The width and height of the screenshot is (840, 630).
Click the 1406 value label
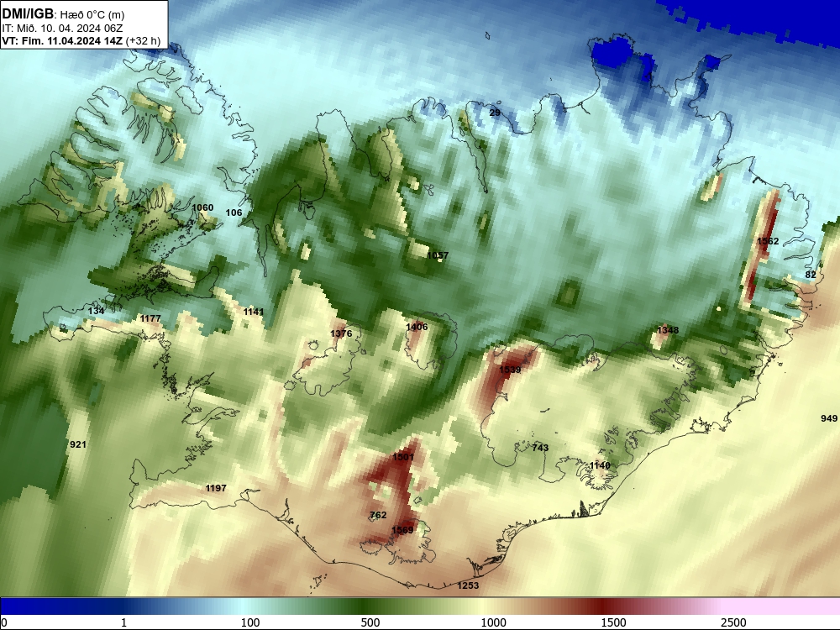pos(417,327)
